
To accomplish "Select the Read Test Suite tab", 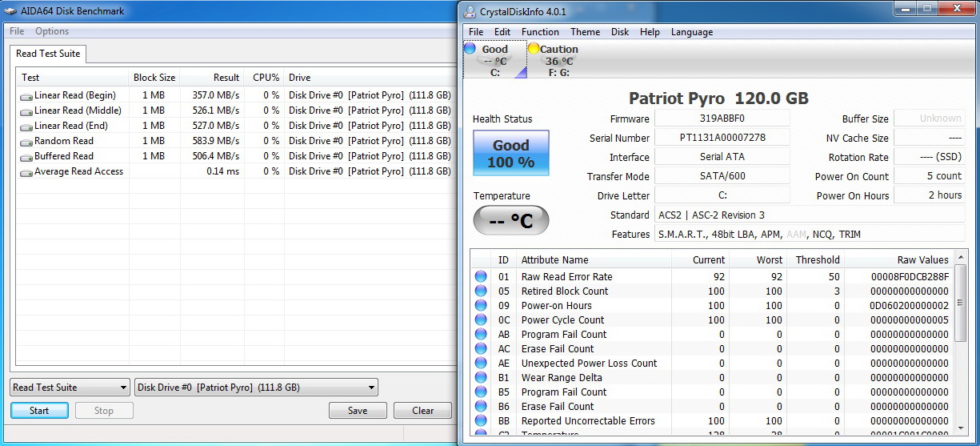I will [x=48, y=54].
